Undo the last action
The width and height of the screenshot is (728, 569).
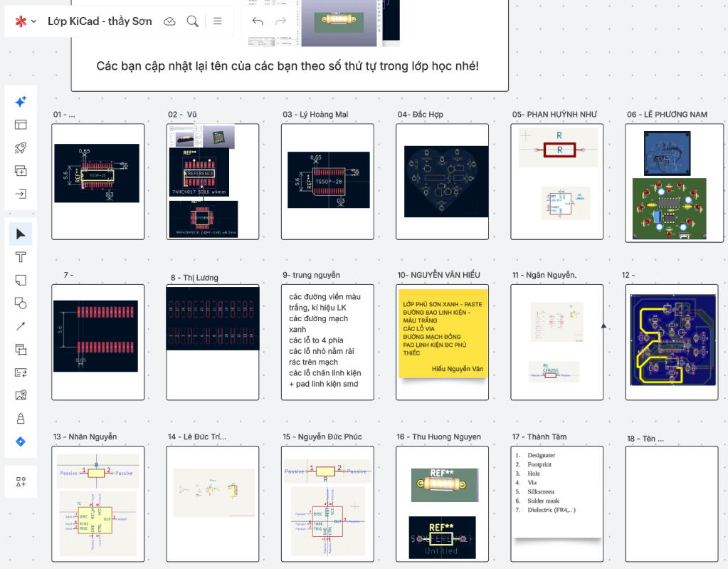[x=258, y=21]
